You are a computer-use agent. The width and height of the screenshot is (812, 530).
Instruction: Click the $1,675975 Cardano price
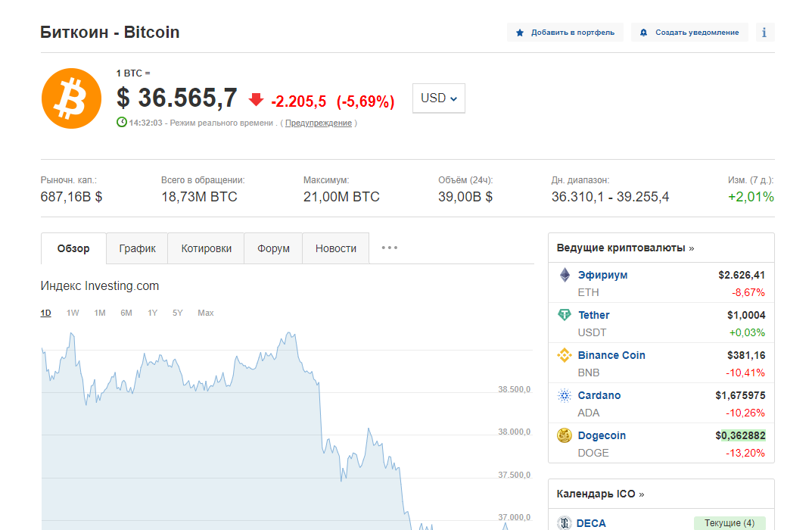tap(741, 395)
